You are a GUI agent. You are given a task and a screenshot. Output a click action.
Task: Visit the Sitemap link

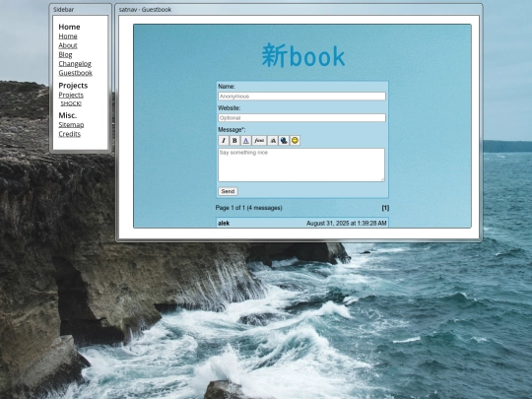(x=71, y=125)
